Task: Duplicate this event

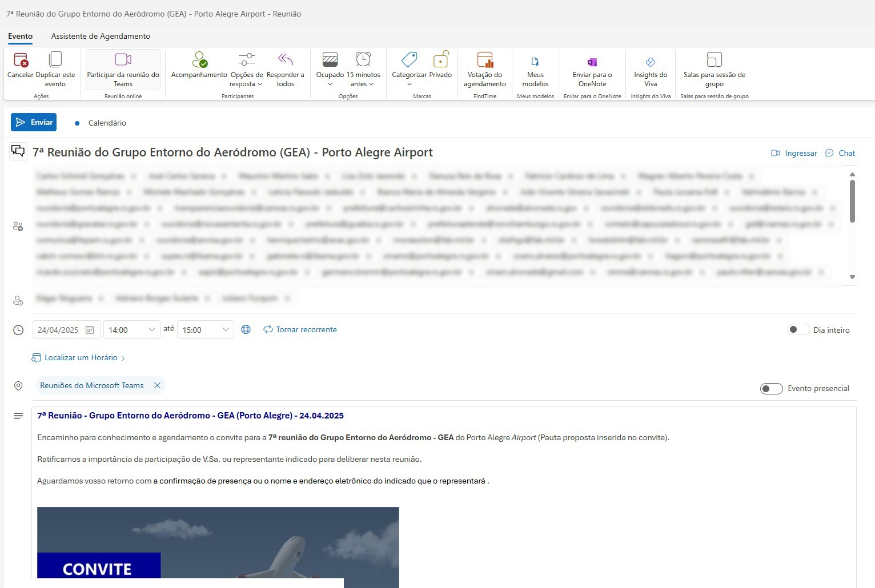Action: click(55, 69)
